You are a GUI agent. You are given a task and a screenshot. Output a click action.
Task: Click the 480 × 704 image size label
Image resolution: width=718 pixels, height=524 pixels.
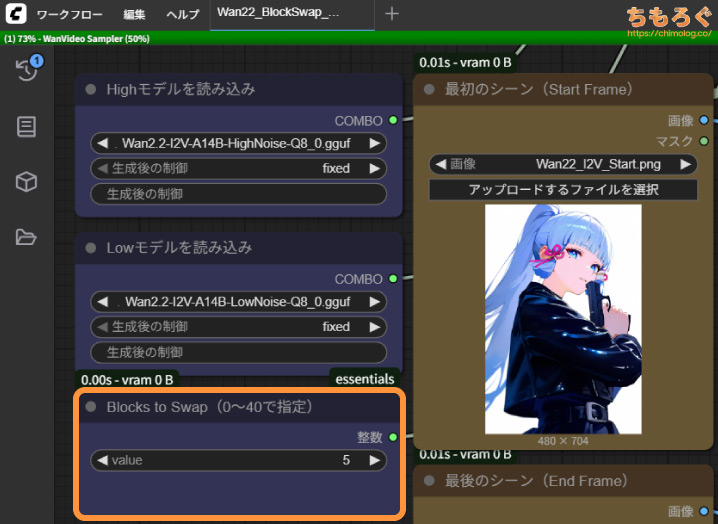point(563,441)
